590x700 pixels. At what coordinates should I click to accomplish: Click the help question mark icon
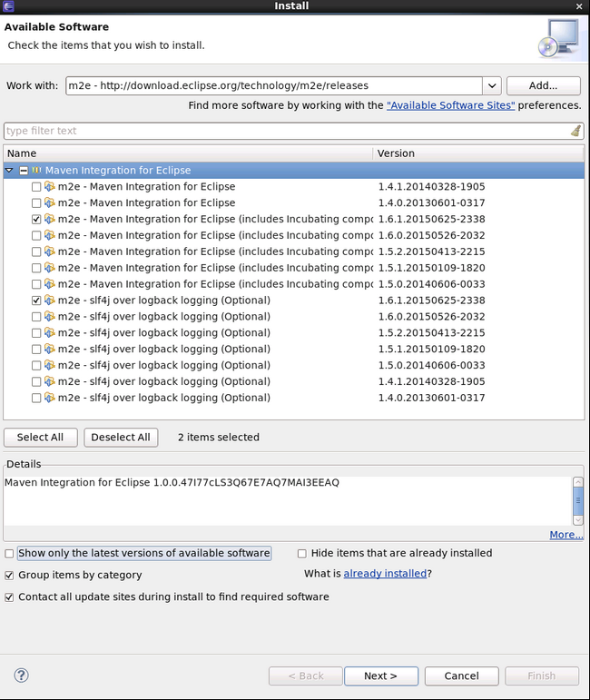[22, 675]
